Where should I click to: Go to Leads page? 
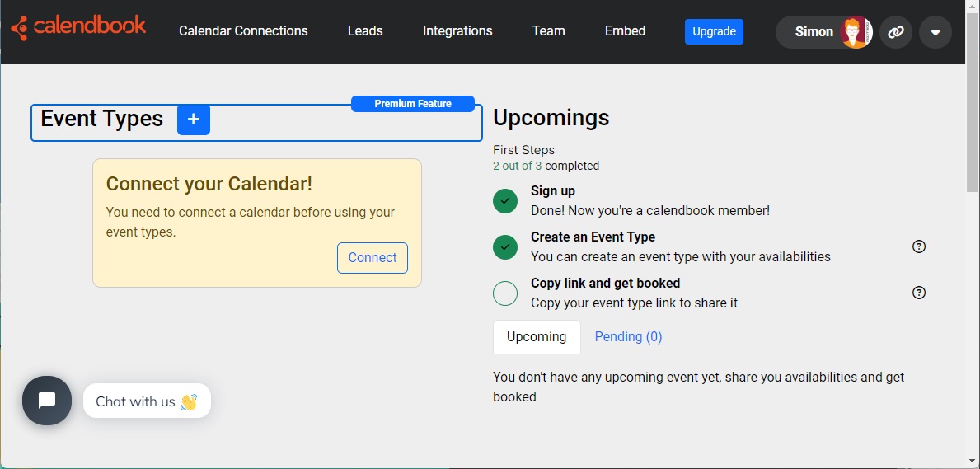(365, 31)
